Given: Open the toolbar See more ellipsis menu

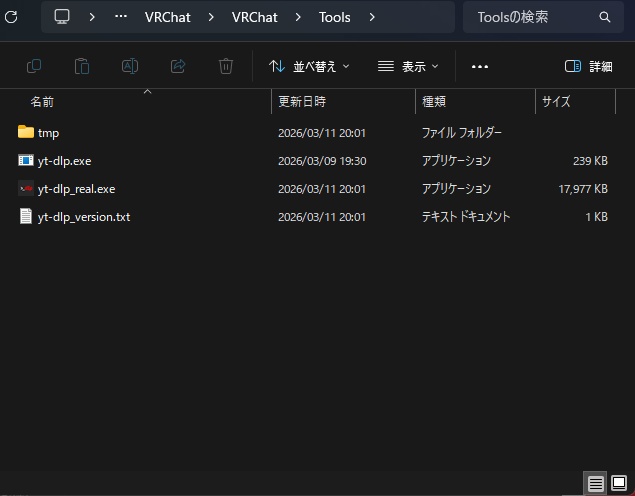Looking at the screenshot, I should pos(480,66).
